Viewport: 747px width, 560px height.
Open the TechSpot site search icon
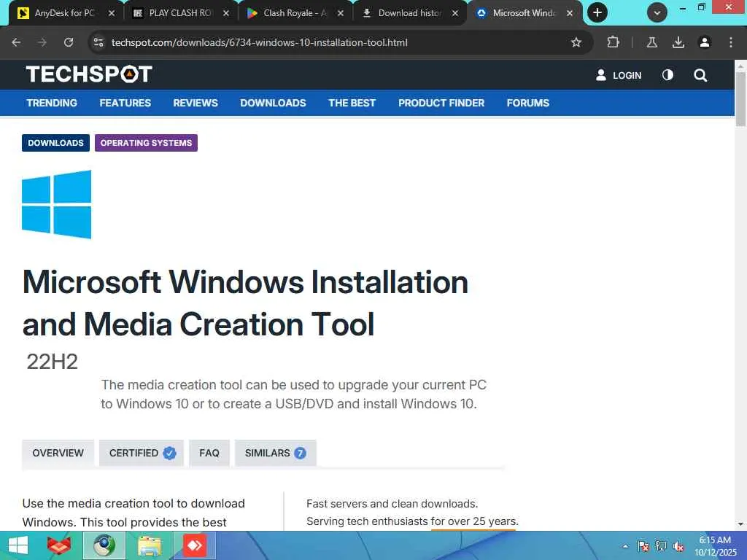tap(700, 75)
